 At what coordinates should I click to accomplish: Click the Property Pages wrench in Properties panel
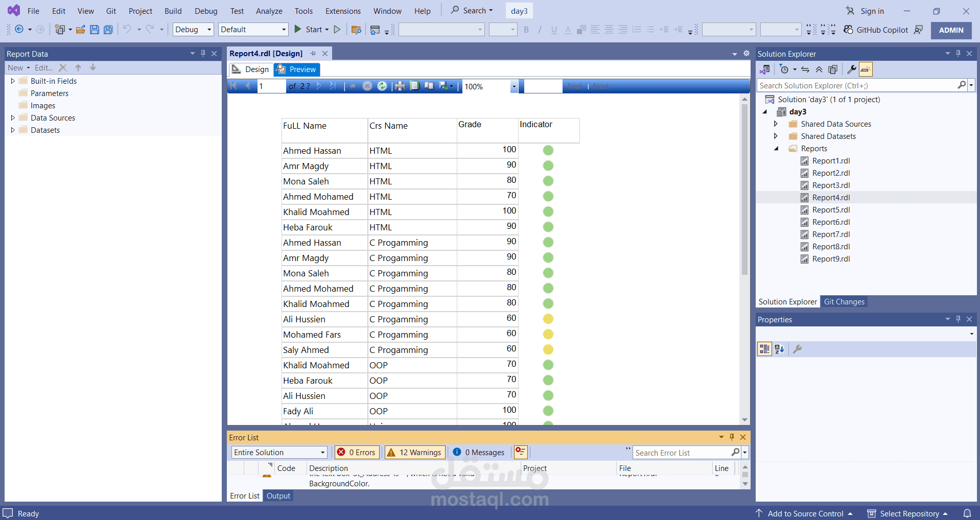click(797, 349)
